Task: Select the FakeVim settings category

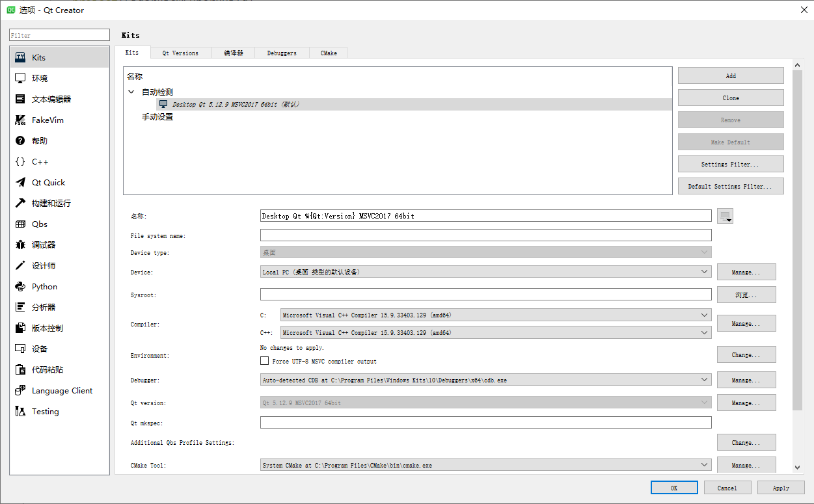Action: pyautogui.click(x=59, y=120)
